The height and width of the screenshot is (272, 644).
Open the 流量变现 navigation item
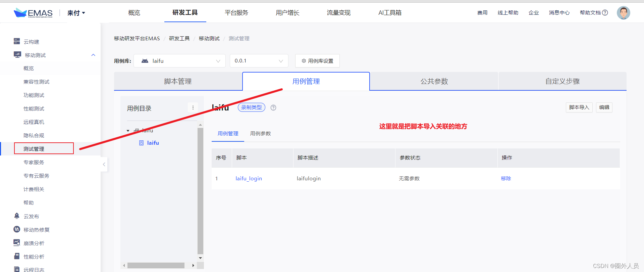[339, 13]
